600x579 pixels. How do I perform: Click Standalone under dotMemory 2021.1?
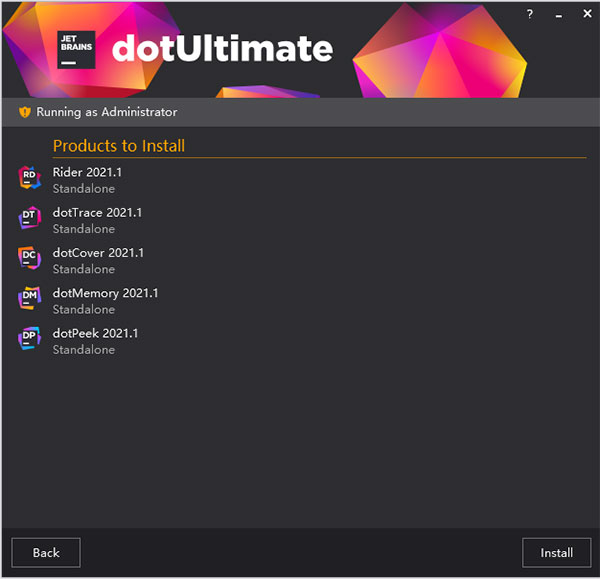click(x=84, y=309)
